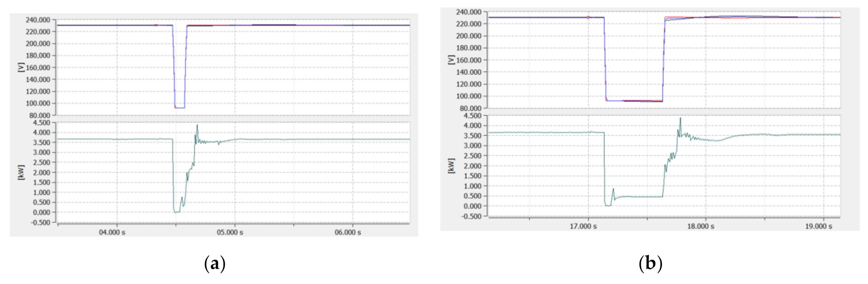Select the [V] axis unit in chart (a)
Image resolution: width=868 pixels, height=284 pixels.
click(x=21, y=67)
